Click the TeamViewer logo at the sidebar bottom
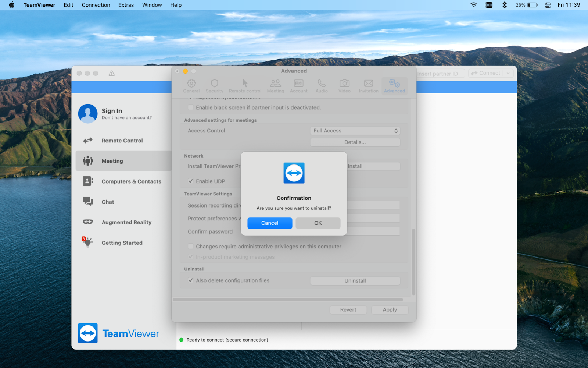 click(119, 333)
